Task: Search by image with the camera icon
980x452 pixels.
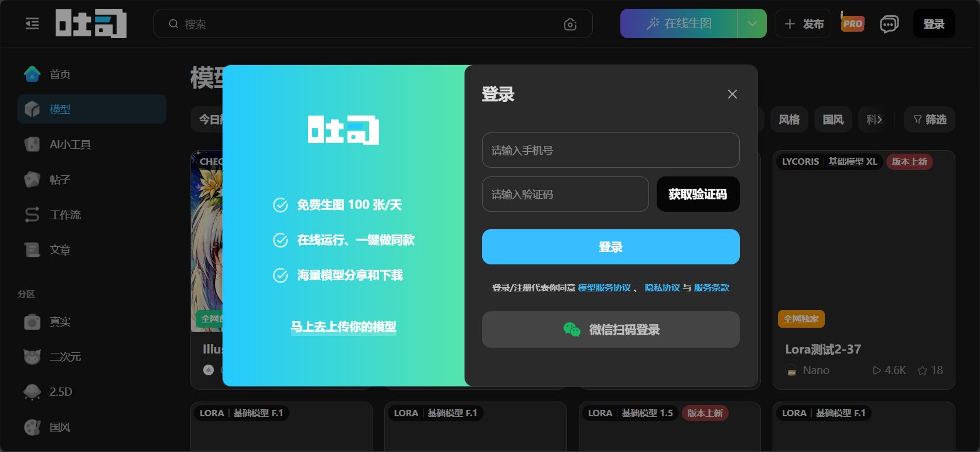Action: [x=570, y=24]
